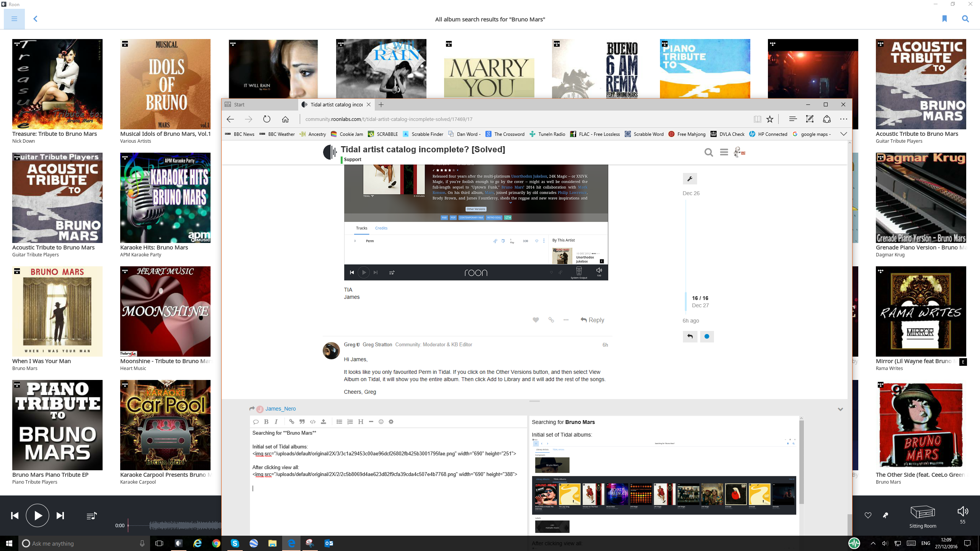980x551 pixels.
Task: Toggle numbered list in composer
Action: 350,422
